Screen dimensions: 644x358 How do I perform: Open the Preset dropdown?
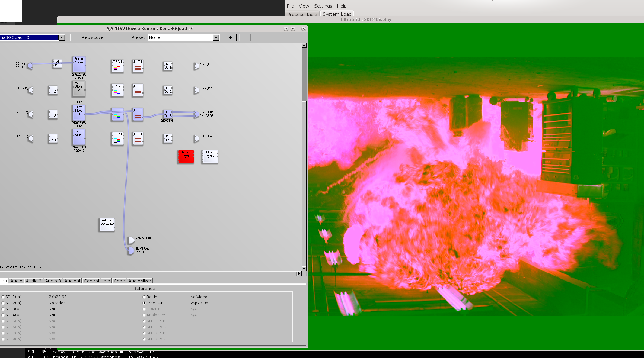click(x=215, y=37)
